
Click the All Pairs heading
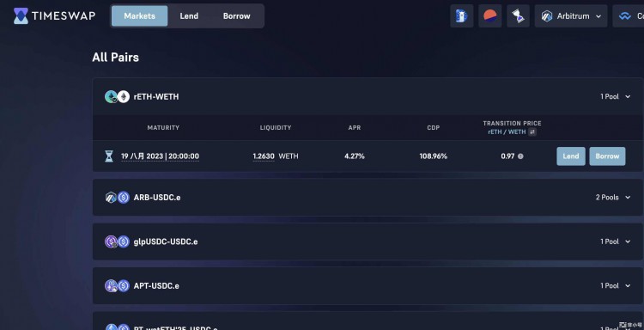115,57
